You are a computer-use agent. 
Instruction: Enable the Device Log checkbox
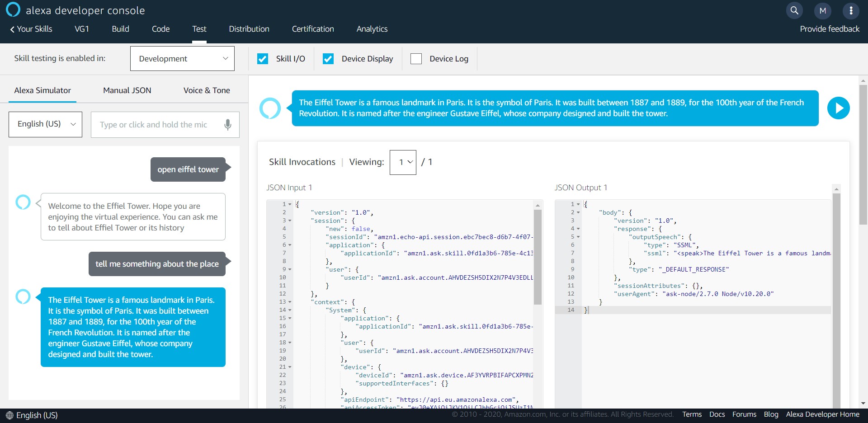click(416, 59)
